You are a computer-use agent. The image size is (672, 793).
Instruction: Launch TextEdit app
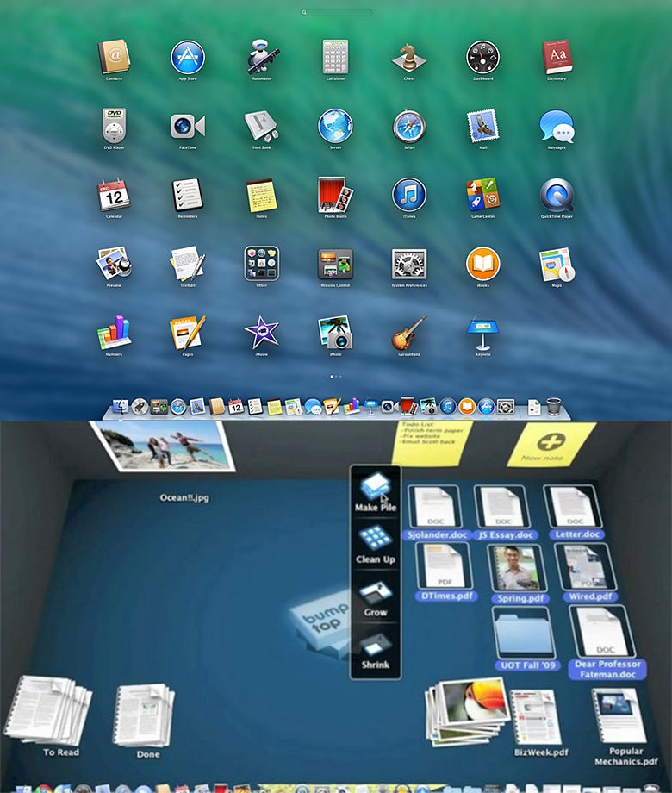coord(188,264)
